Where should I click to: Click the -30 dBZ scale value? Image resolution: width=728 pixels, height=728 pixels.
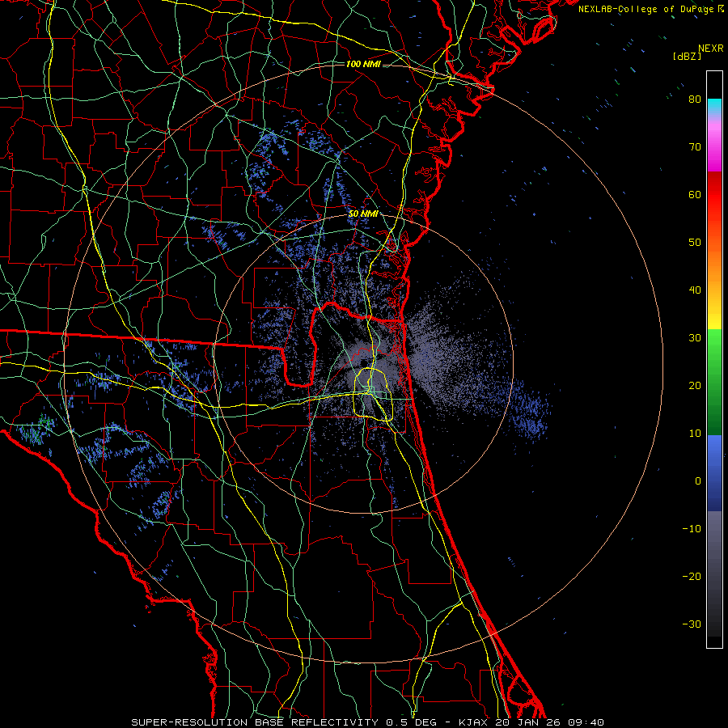click(x=692, y=624)
